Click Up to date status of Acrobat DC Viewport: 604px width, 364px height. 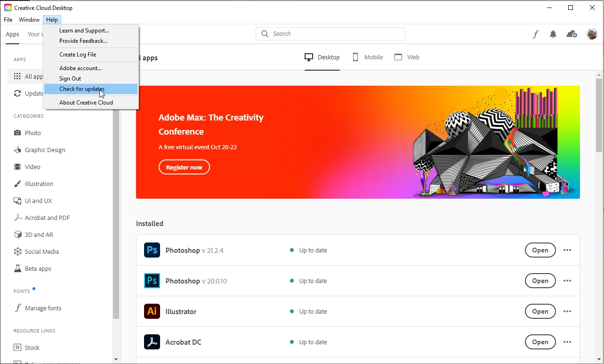[308, 342]
